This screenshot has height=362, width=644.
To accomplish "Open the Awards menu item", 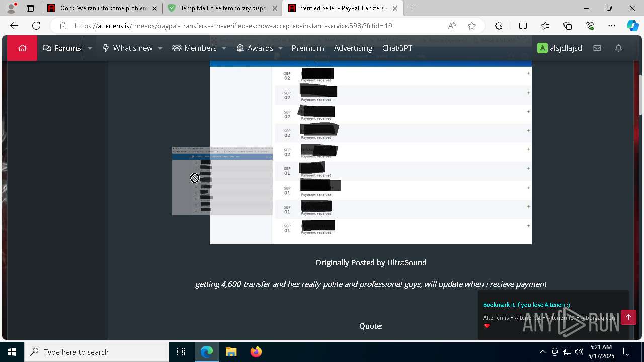I will [x=255, y=48].
